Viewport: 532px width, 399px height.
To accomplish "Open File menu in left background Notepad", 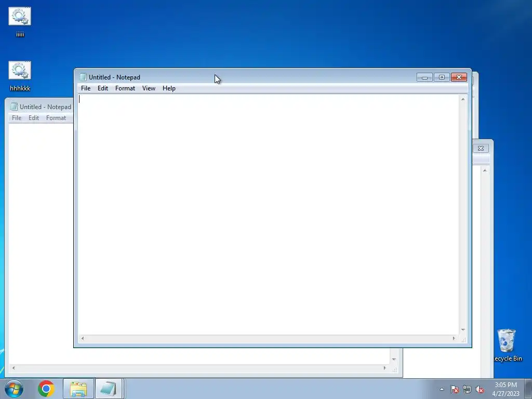I will [17, 118].
